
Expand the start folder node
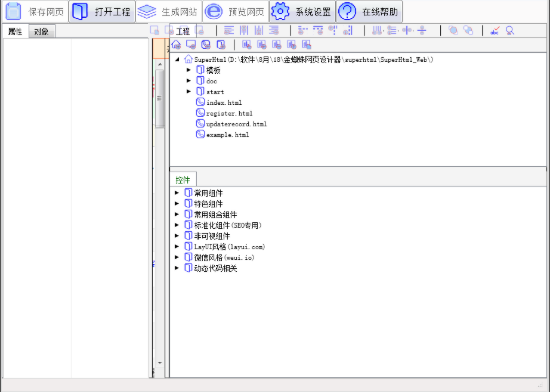pos(189,91)
